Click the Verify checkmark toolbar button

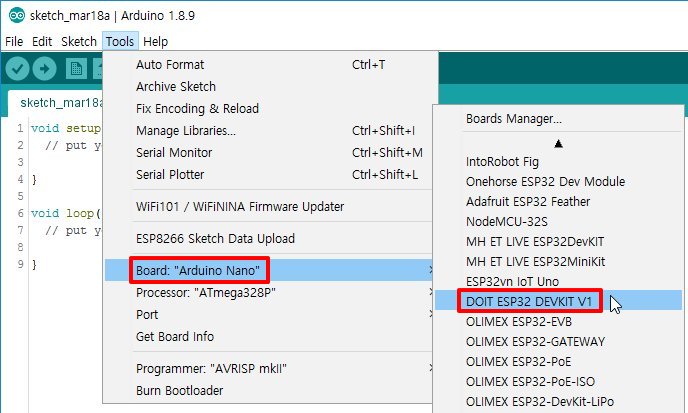pyautogui.click(x=17, y=69)
